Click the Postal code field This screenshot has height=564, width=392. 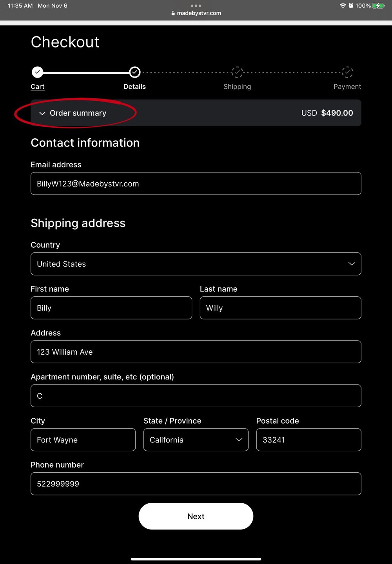(309, 440)
